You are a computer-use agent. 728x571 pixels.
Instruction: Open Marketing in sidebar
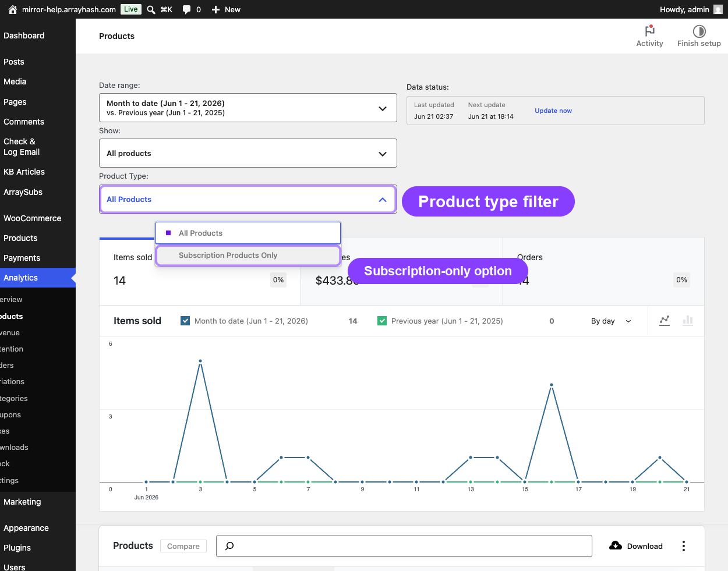tap(22, 502)
